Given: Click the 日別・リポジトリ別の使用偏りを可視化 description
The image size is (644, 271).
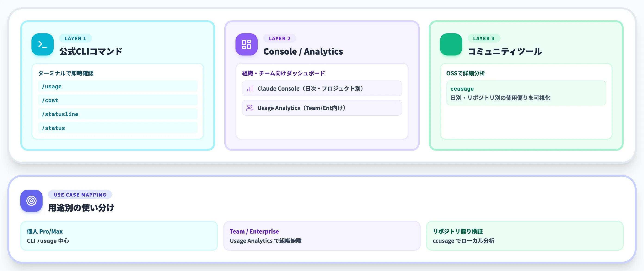Looking at the screenshot, I should [500, 98].
